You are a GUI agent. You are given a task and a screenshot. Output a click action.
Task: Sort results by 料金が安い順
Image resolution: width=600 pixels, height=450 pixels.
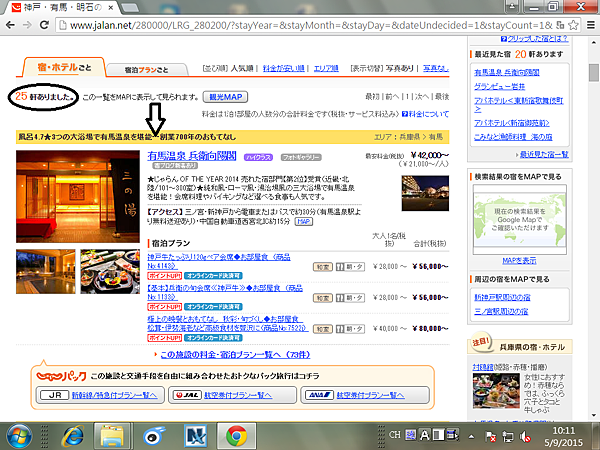284,68
